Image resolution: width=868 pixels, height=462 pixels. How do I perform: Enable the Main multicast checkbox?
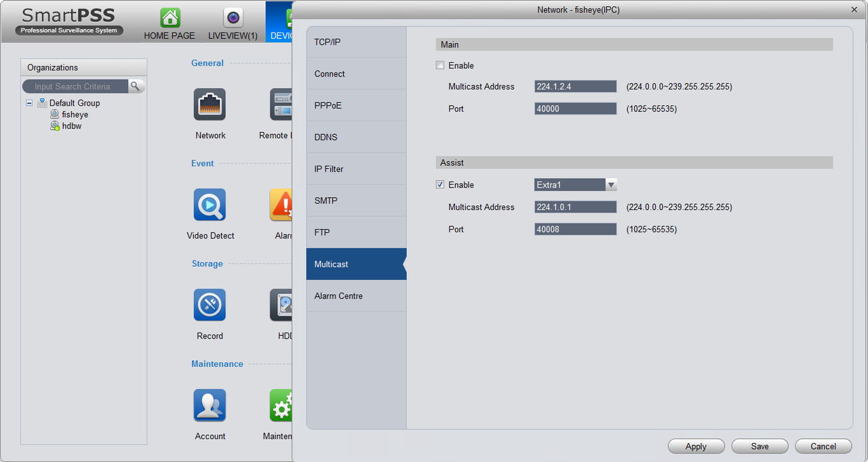pos(440,66)
